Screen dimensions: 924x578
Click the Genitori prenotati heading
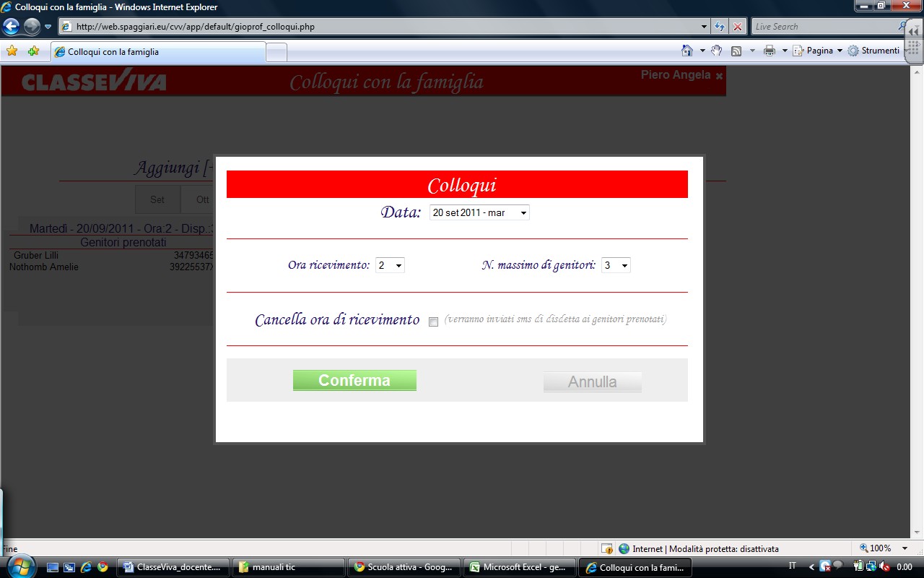123,242
